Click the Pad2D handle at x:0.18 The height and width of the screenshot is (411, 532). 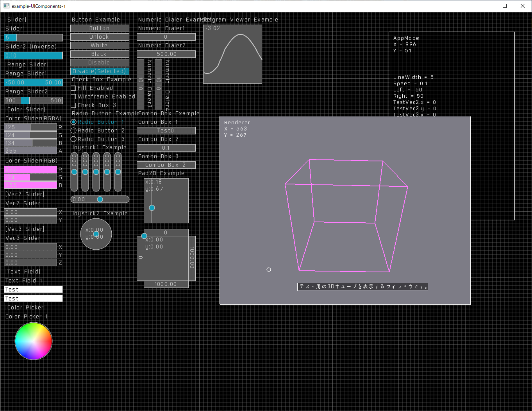152,208
